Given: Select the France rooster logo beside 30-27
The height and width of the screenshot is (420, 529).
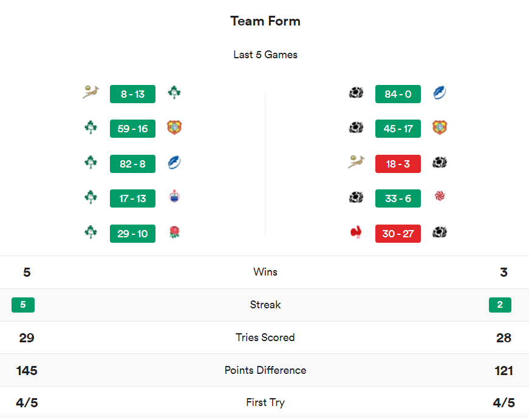Looking at the screenshot, I should coord(356,233).
